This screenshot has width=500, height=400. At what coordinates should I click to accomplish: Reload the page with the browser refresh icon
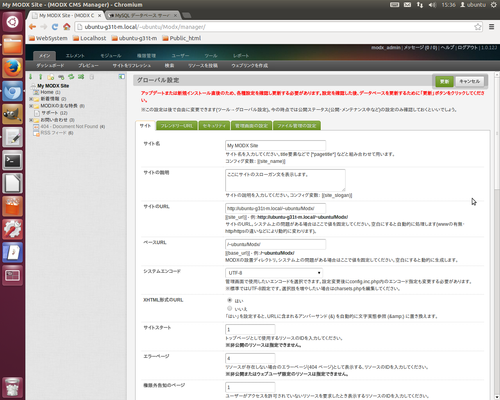(x=55, y=27)
